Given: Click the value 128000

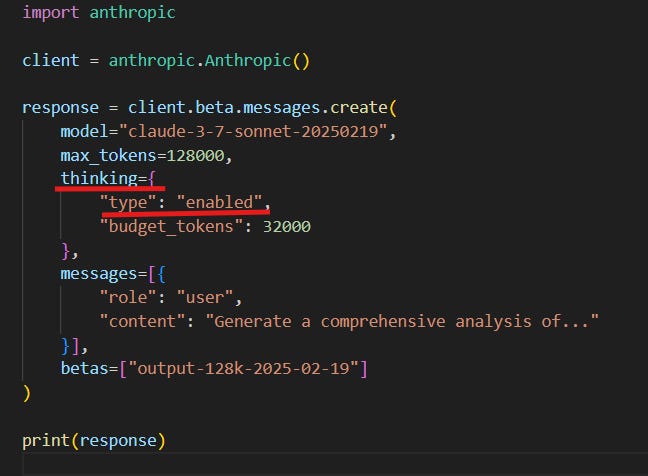Looking at the screenshot, I should point(195,156).
